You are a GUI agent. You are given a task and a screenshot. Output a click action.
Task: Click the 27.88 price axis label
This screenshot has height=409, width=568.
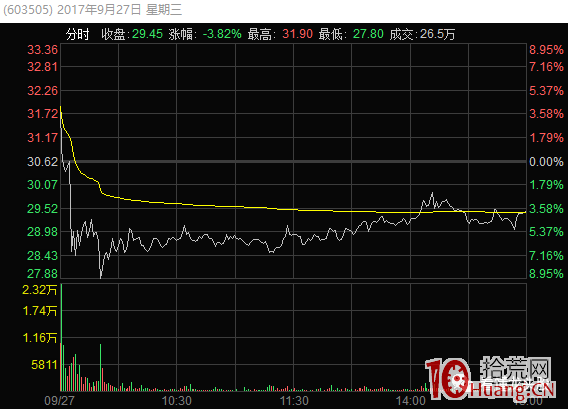click(42, 274)
